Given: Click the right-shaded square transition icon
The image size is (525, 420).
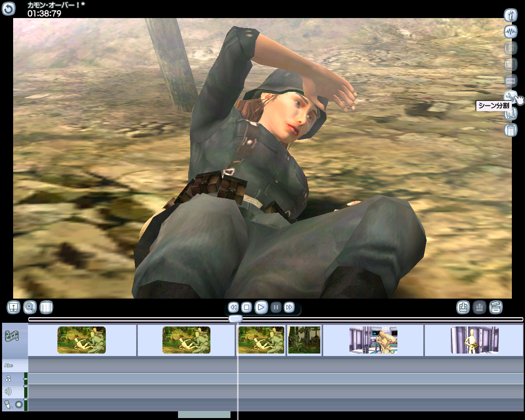Looking at the screenshot, I should [511, 64].
